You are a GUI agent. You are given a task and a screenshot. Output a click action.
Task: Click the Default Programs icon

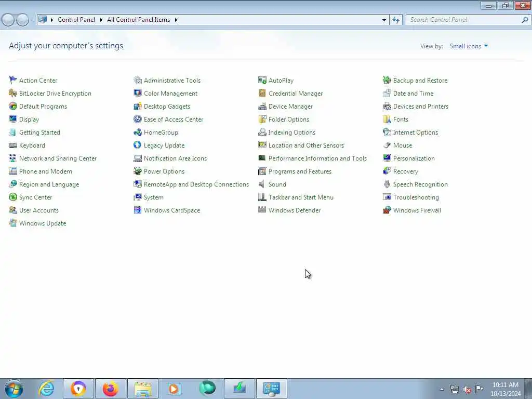click(x=13, y=106)
